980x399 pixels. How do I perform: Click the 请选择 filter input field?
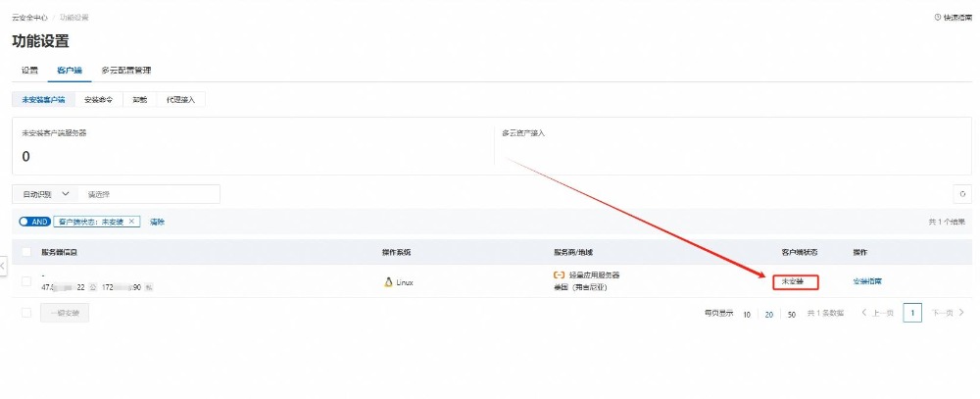pyautogui.click(x=147, y=194)
